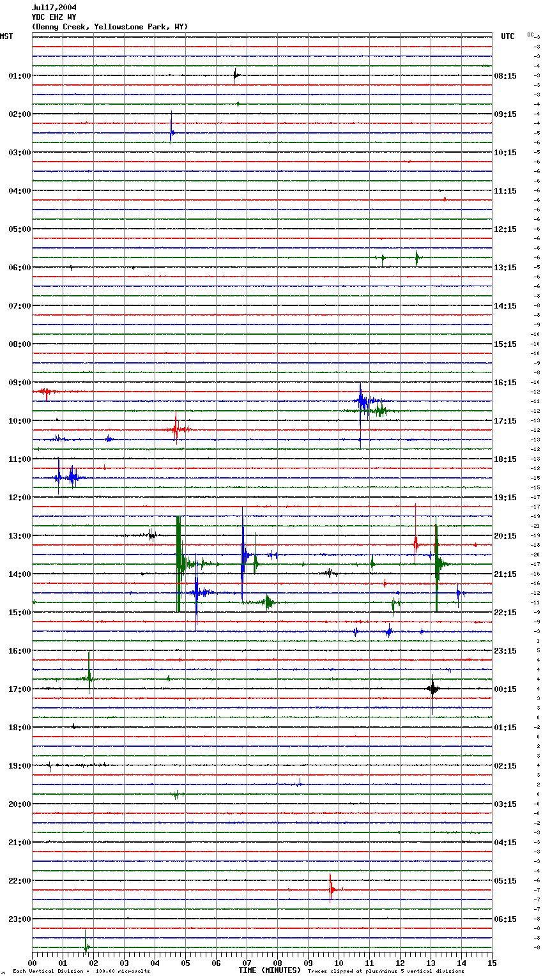Screen dimensions: 543x980
Task: Click the '05:15' UTC time label
Action: pyautogui.click(x=505, y=881)
